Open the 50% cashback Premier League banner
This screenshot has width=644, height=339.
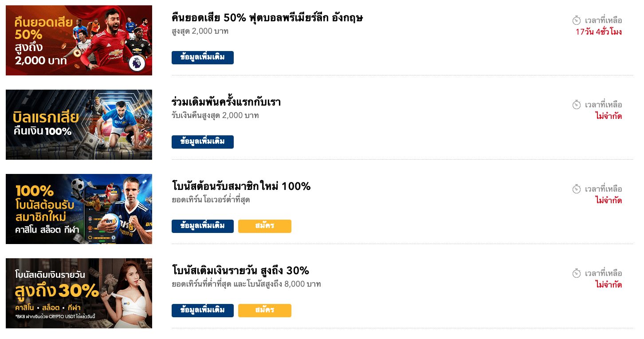(79, 40)
